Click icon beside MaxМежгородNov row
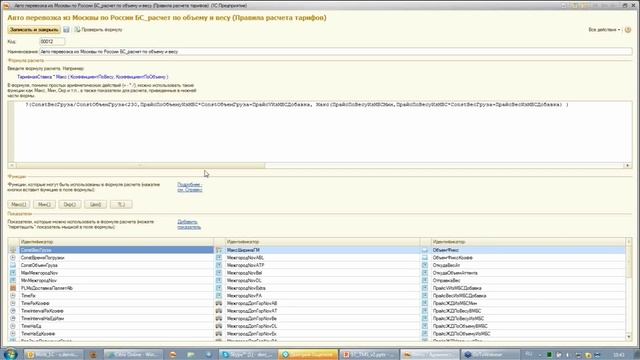This screenshot has height=360, width=640. (x=13, y=273)
